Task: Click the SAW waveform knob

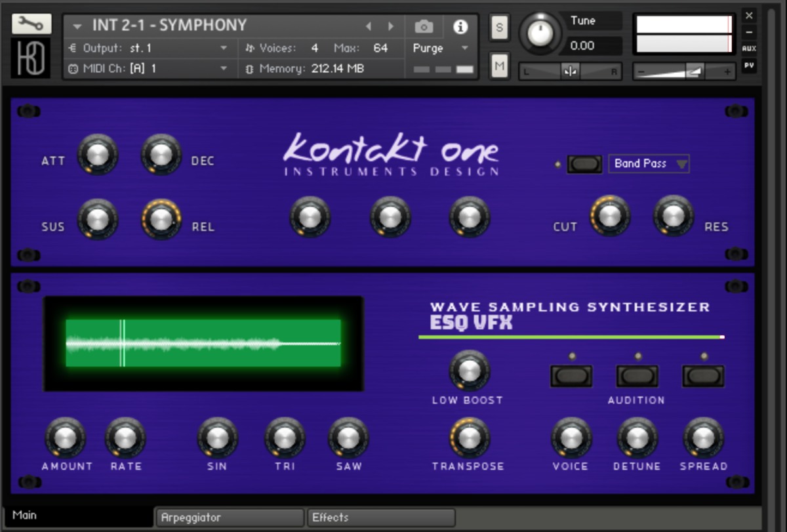Action: (x=348, y=438)
